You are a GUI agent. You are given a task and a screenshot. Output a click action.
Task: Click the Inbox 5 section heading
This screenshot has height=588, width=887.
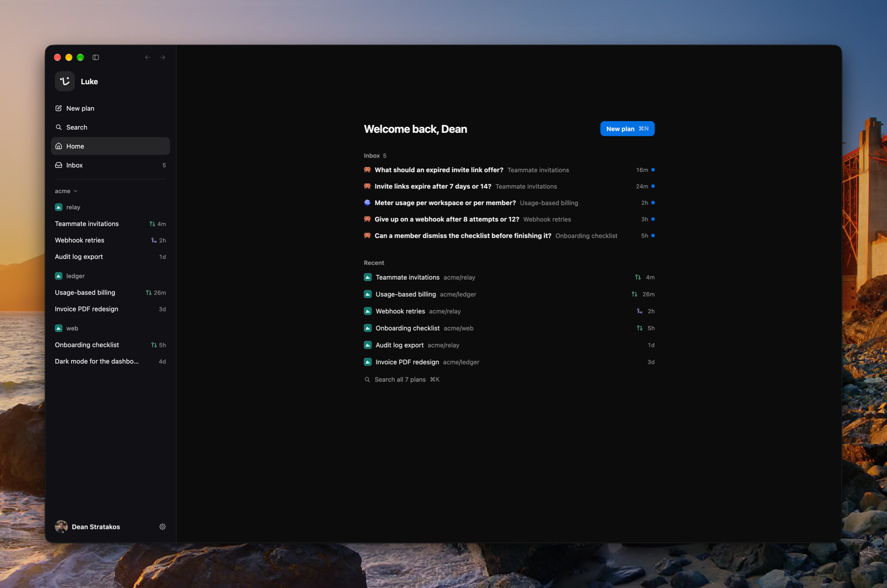click(x=375, y=156)
